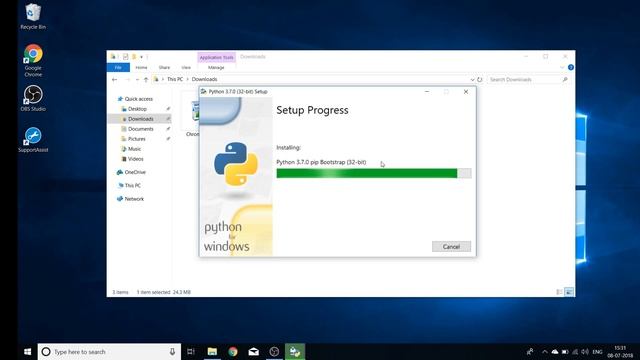Open File Explorer help icon
The height and width of the screenshot is (360, 640).
(x=571, y=67)
